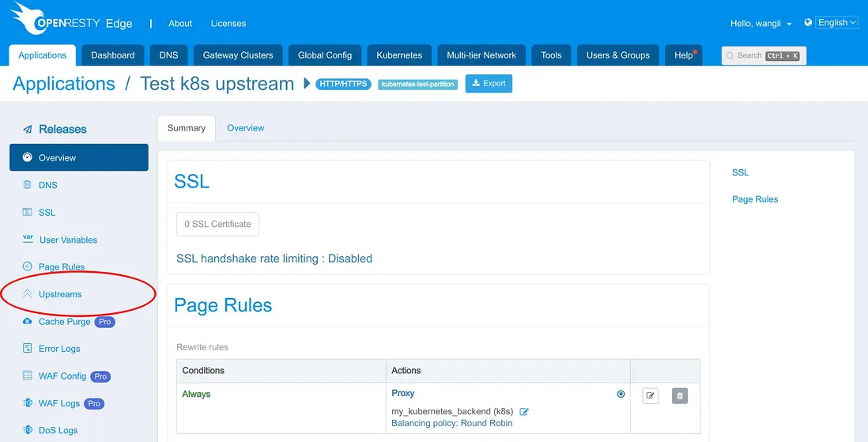Go to Gateway Clusters tab

(x=238, y=55)
